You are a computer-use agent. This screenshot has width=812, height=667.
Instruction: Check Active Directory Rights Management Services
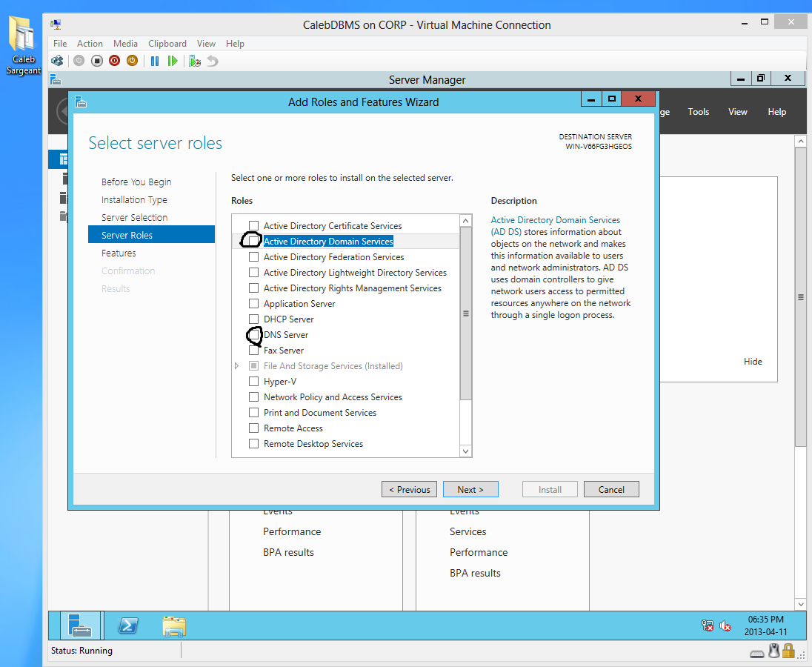click(253, 288)
